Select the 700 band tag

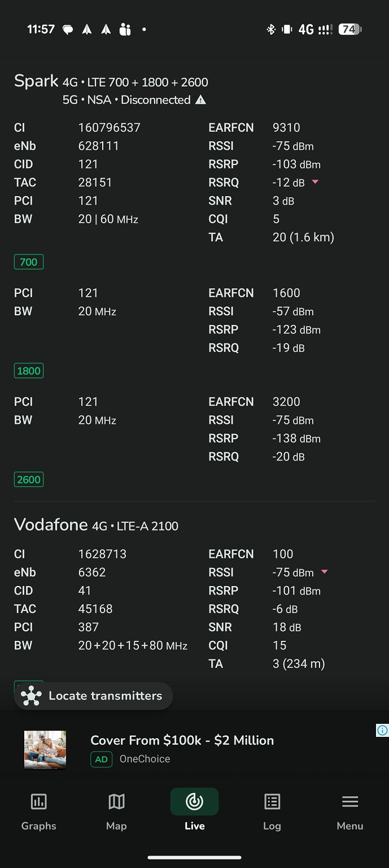(29, 262)
